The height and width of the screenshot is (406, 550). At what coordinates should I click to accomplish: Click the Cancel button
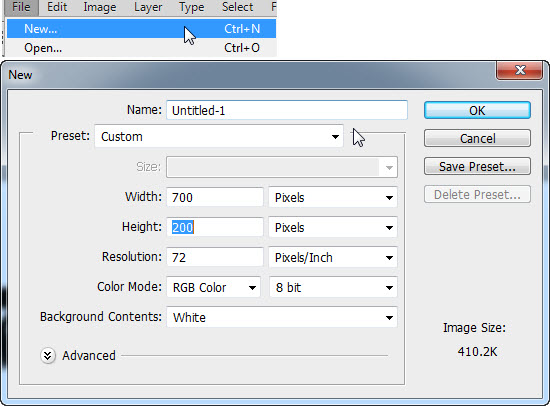click(477, 138)
